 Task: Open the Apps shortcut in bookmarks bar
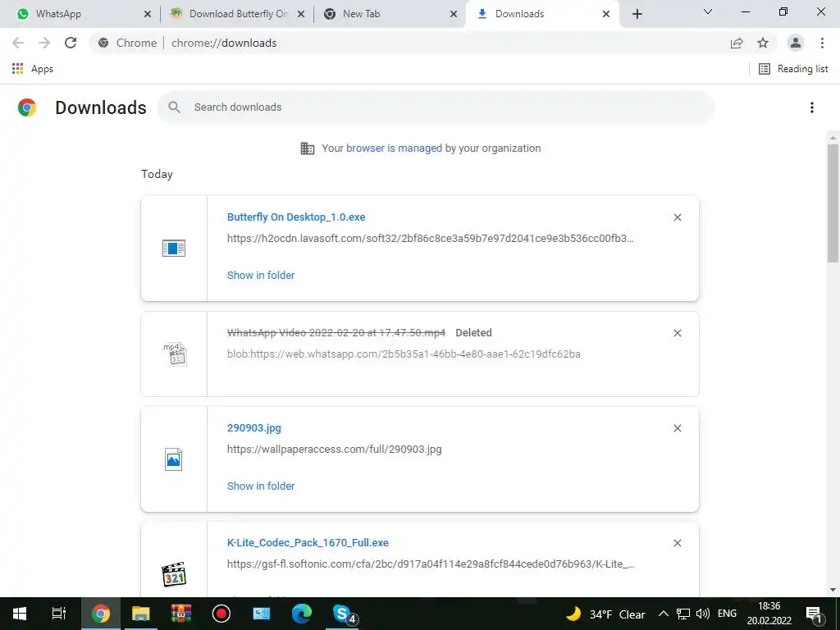[32, 69]
